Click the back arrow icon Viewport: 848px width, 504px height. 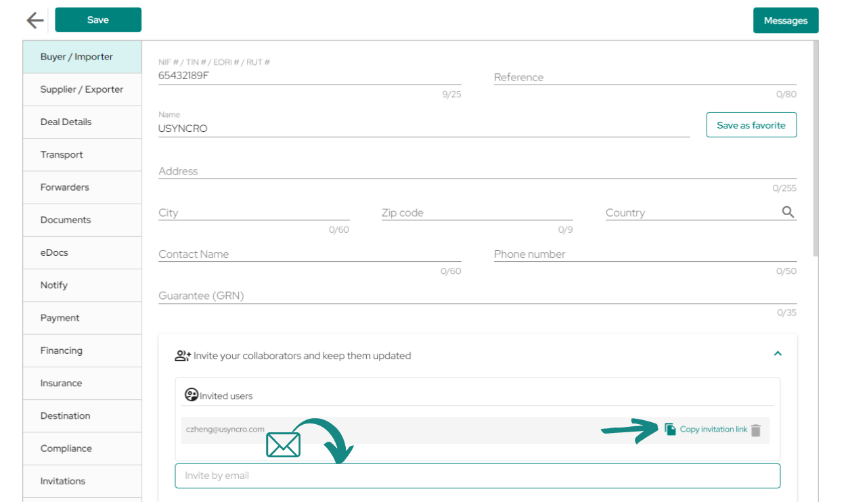(x=35, y=20)
